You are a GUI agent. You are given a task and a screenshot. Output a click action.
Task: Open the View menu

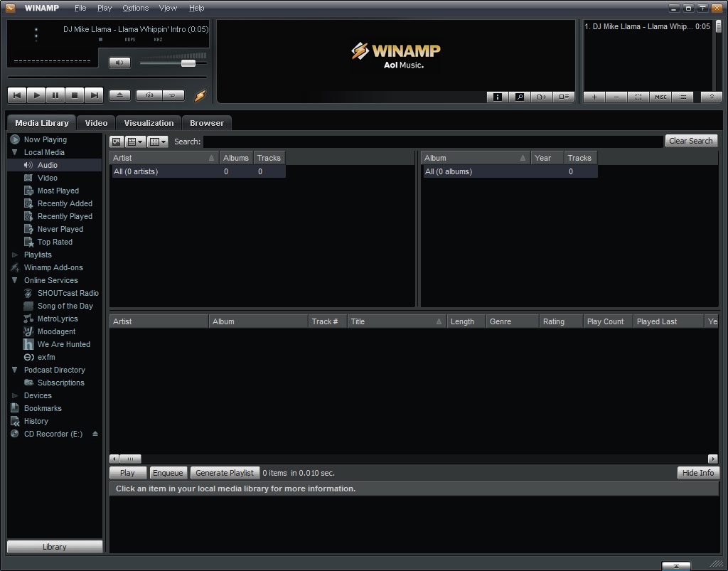168,8
